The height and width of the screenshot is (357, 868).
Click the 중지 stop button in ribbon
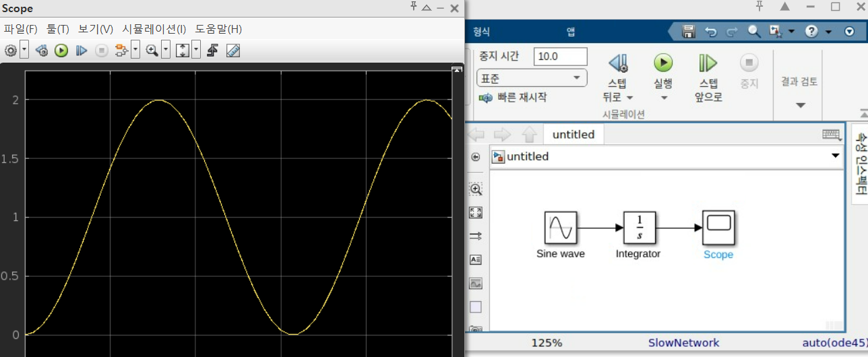[x=749, y=72]
